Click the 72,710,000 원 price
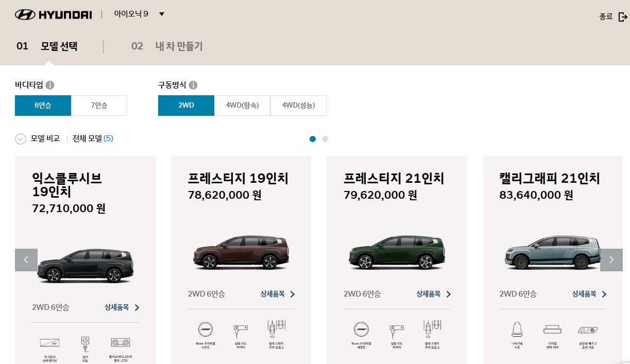 tap(69, 209)
